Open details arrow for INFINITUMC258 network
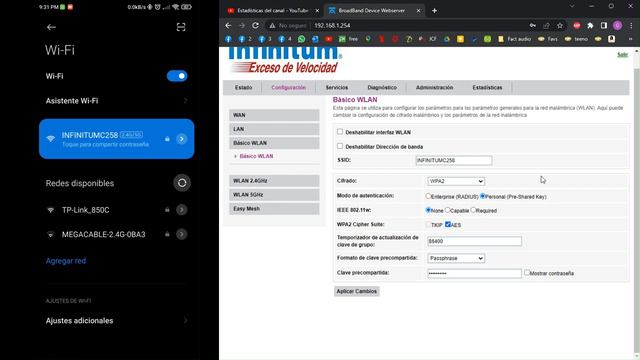This screenshot has width=640, height=360. click(182, 139)
